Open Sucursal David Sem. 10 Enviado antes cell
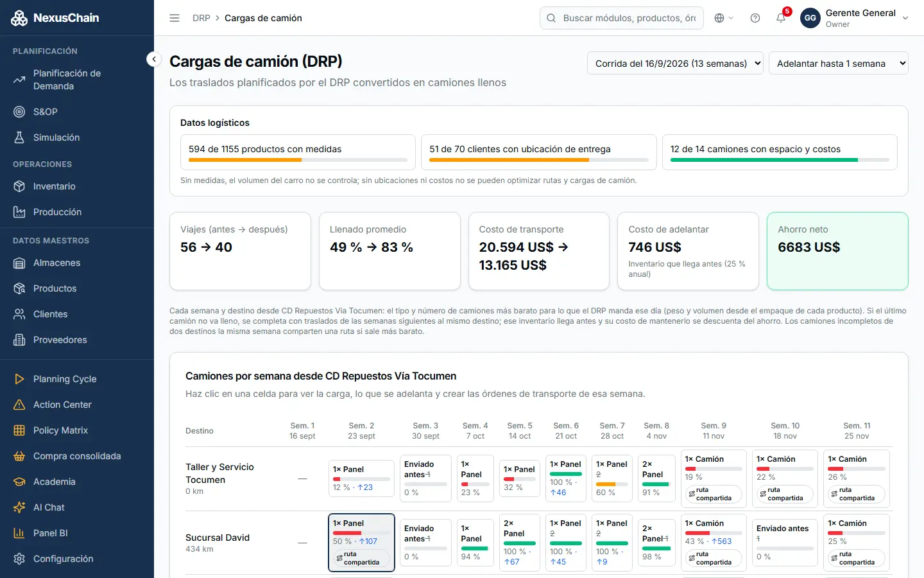The width and height of the screenshot is (924, 578). pyautogui.click(x=785, y=543)
